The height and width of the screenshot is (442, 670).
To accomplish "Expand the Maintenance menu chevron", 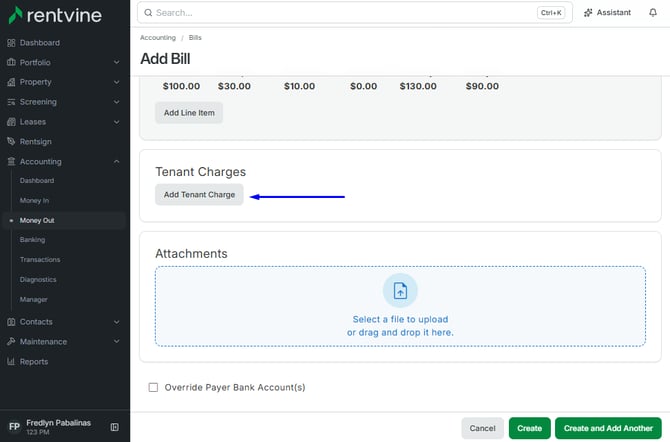I will pos(116,342).
